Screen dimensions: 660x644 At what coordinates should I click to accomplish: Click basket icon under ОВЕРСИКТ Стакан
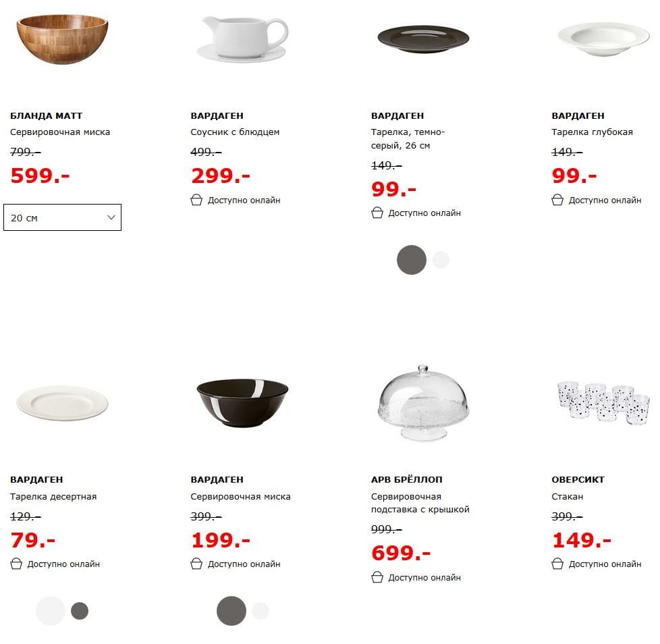557,564
